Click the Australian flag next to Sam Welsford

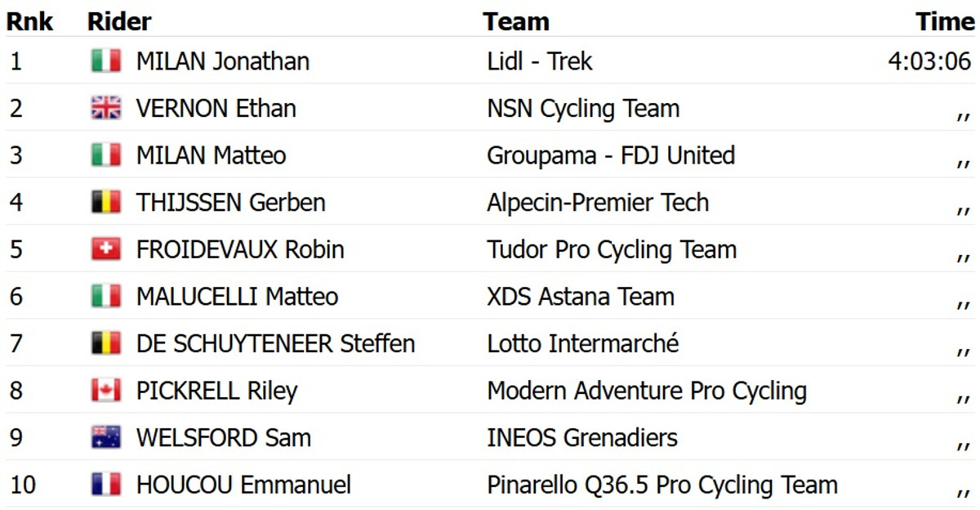(106, 437)
